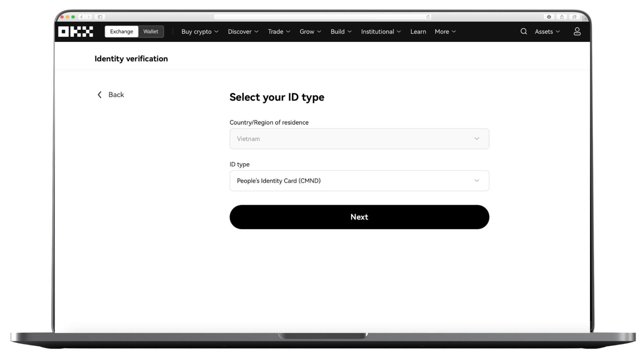Click the Grow menu item
Screen dimensions: 644x362
point(309,32)
